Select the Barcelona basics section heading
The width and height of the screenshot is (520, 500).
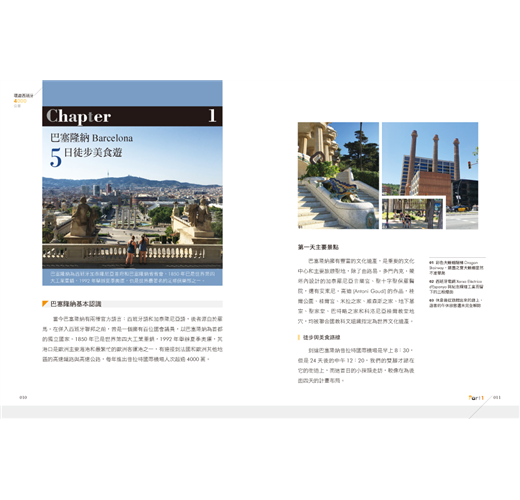tap(76, 304)
